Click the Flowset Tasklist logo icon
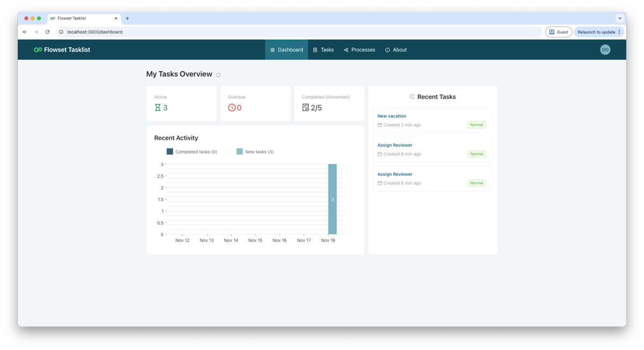The height and width of the screenshot is (350, 644). tap(38, 50)
